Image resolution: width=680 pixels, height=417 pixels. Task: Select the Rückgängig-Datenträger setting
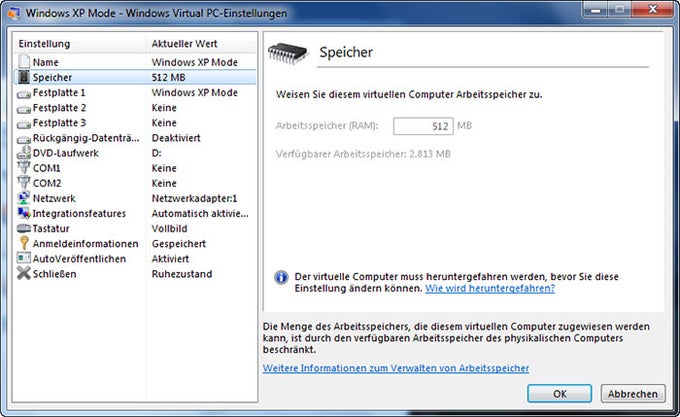point(135,138)
